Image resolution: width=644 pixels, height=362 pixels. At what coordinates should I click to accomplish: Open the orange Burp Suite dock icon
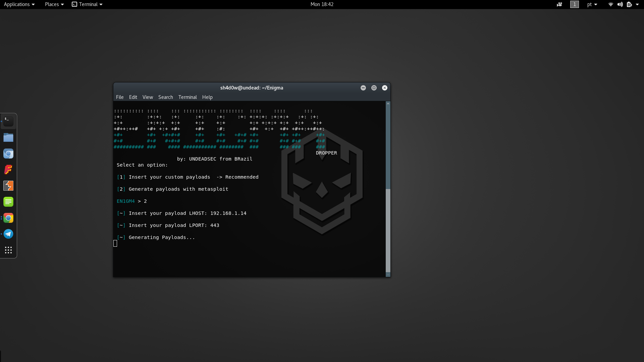[x=8, y=186]
